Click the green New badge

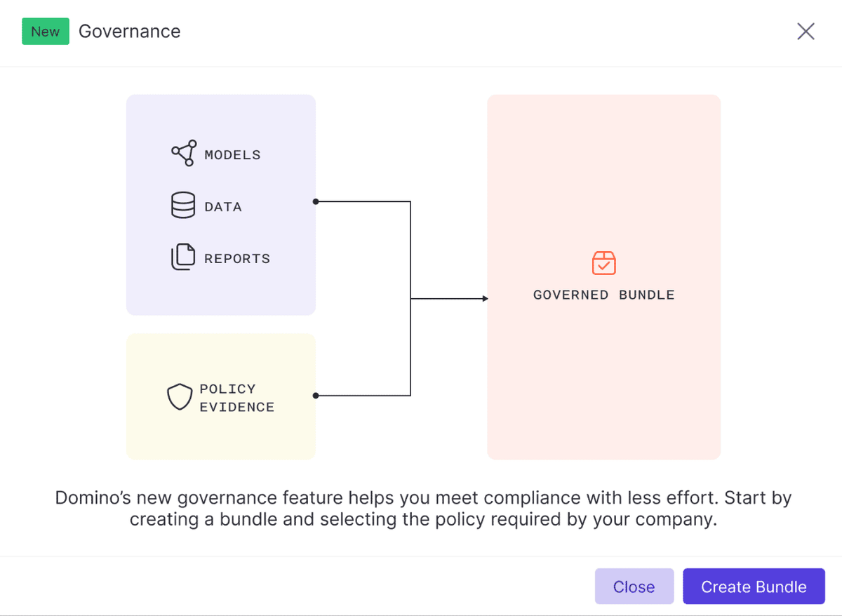pyautogui.click(x=45, y=31)
